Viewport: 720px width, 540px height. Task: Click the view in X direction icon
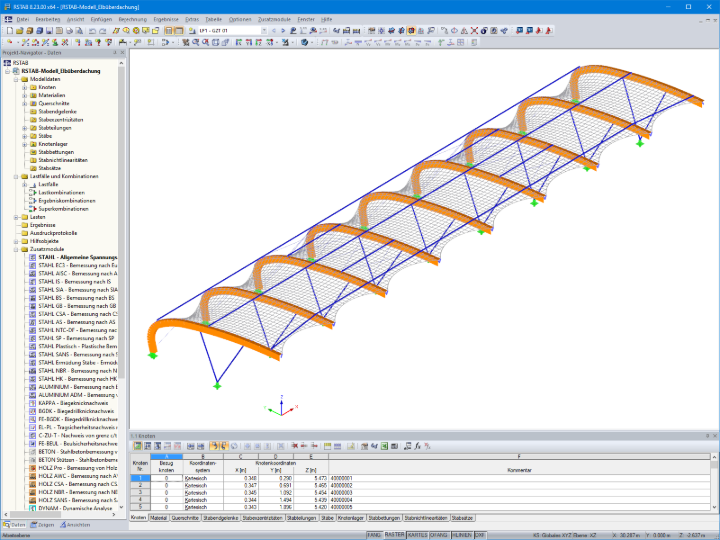tap(239, 42)
